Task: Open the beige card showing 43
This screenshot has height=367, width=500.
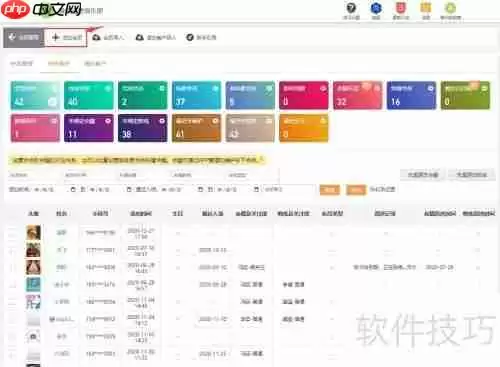Action: (x=250, y=128)
